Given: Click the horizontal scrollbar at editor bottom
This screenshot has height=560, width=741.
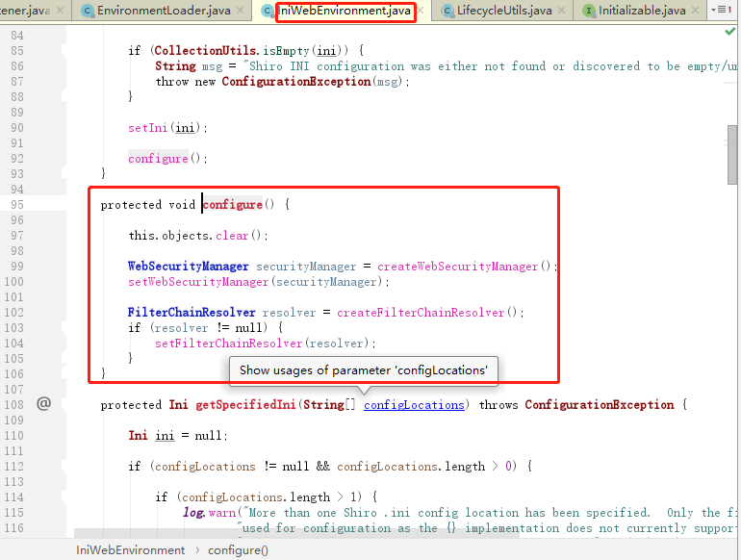Looking at the screenshot, I should click(x=296, y=533).
